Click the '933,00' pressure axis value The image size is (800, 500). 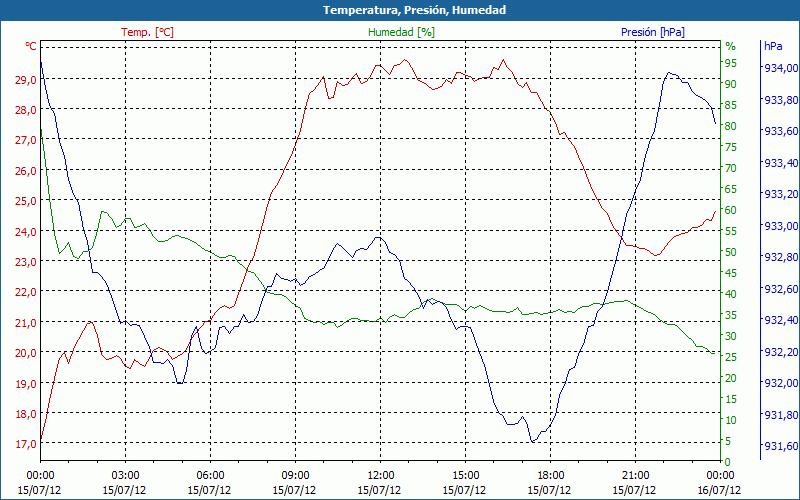[780, 226]
